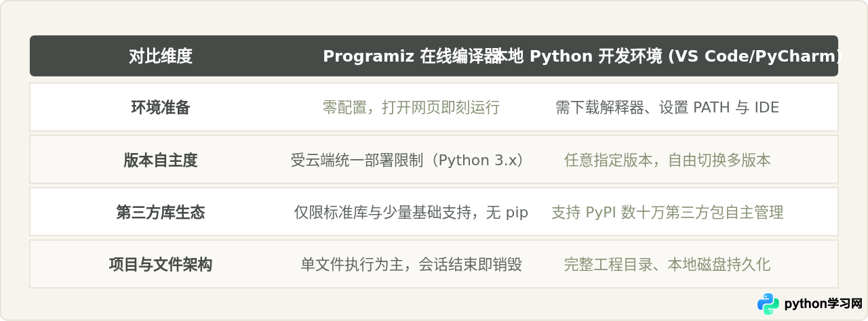
Task: Click the cell 单文件执行为主，会话结束即销毁
Action: coord(411,265)
